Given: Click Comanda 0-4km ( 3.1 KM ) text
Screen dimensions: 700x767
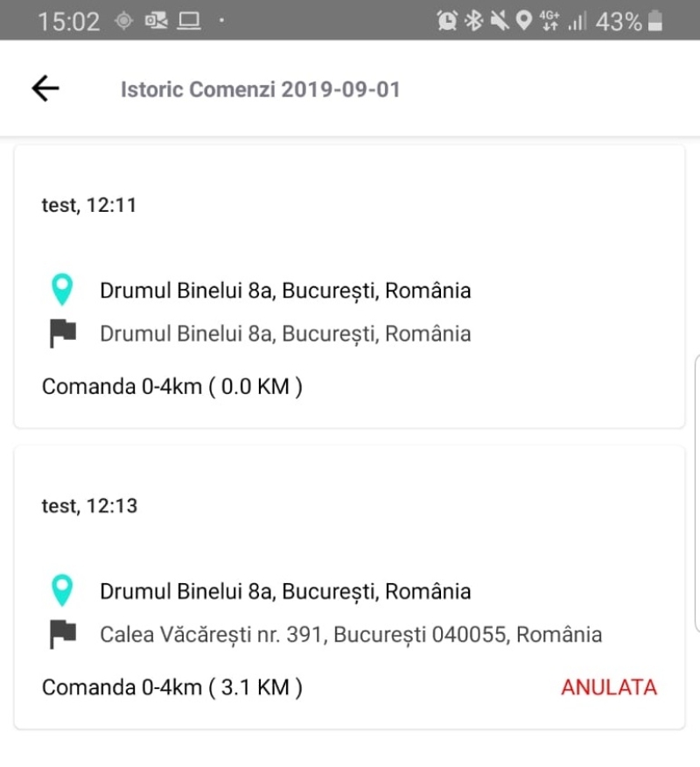Looking at the screenshot, I should click(172, 687).
